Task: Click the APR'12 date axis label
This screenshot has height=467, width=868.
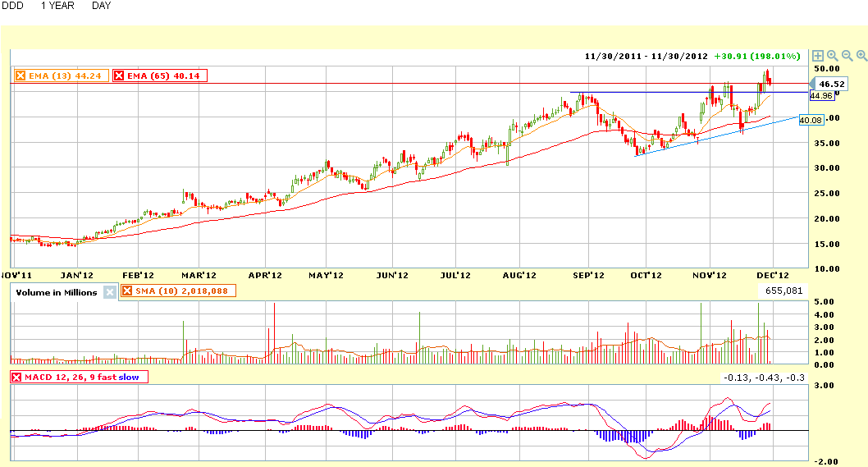Action: (265, 275)
